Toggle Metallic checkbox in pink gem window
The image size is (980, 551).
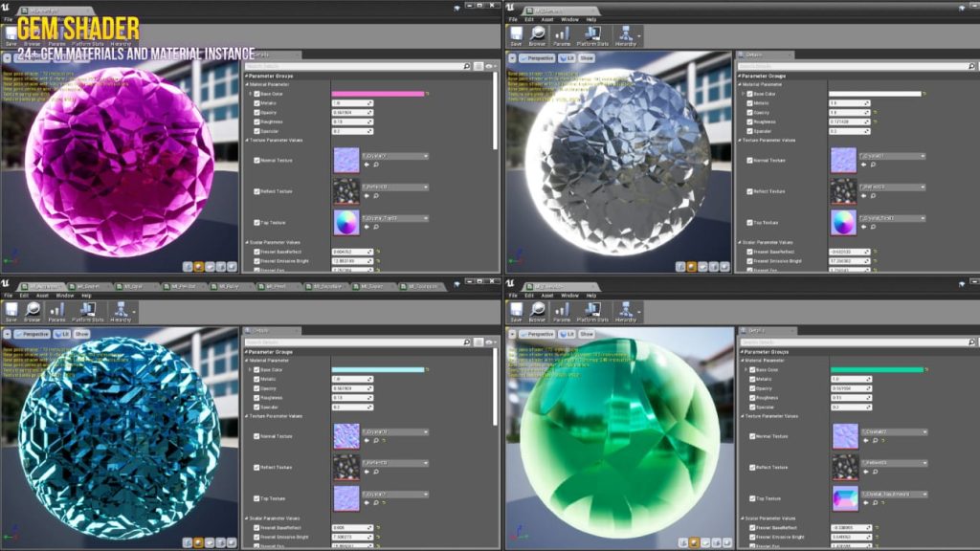256,103
